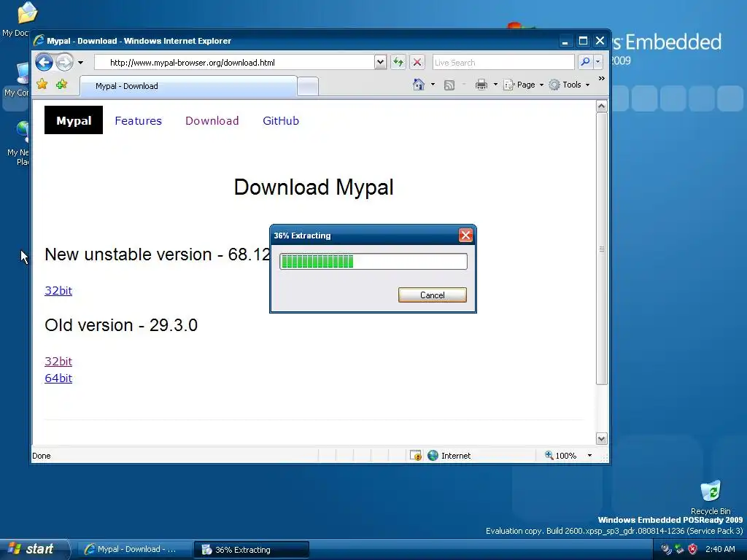Screen dimensions: 747x560
Task: Click the Mypal logo link
Action: [x=74, y=120]
